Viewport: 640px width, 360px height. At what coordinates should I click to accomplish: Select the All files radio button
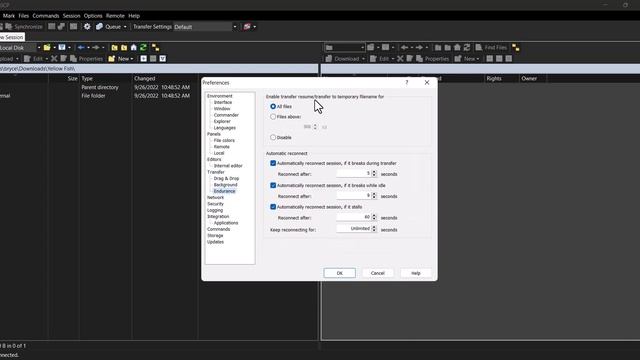tap(273, 107)
